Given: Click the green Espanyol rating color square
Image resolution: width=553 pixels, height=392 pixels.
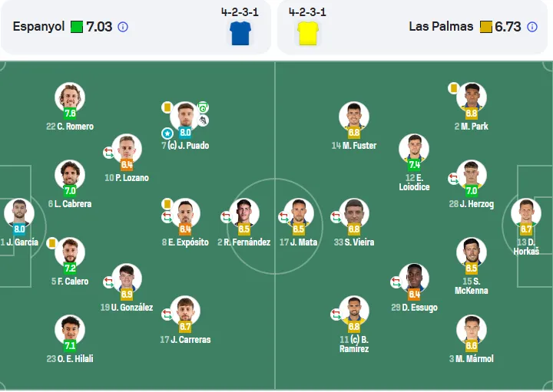Looking at the screenshot, I should (77, 27).
